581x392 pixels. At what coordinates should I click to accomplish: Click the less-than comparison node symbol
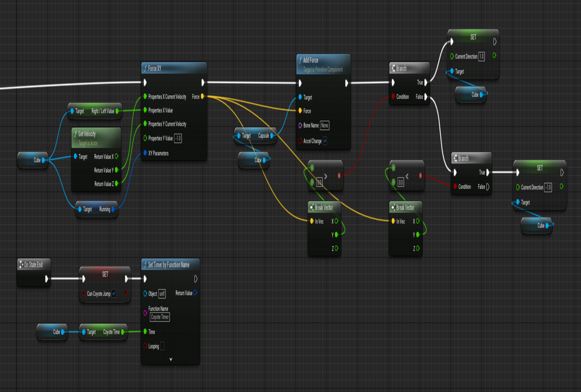click(x=407, y=176)
